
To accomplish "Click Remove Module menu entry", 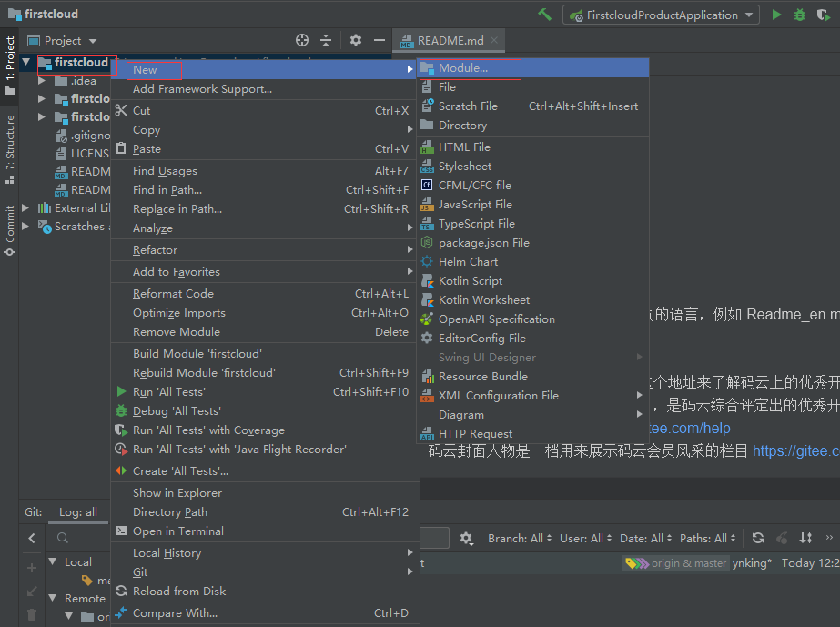I will point(265,332).
